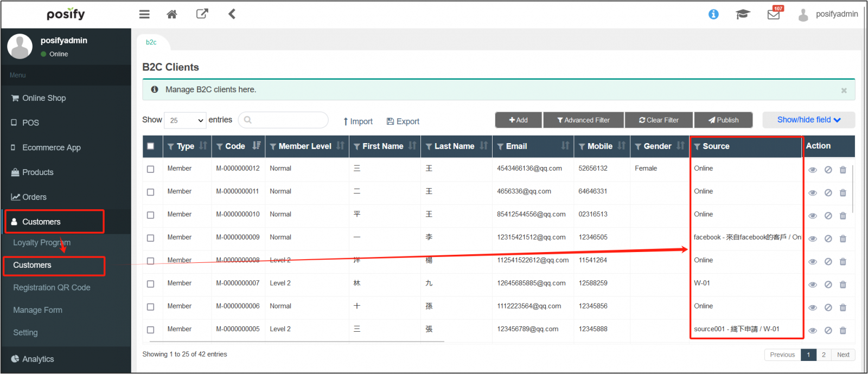Image resolution: width=868 pixels, height=374 pixels.
Task: Open the mail inbox with 107 badge
Action: [774, 15]
